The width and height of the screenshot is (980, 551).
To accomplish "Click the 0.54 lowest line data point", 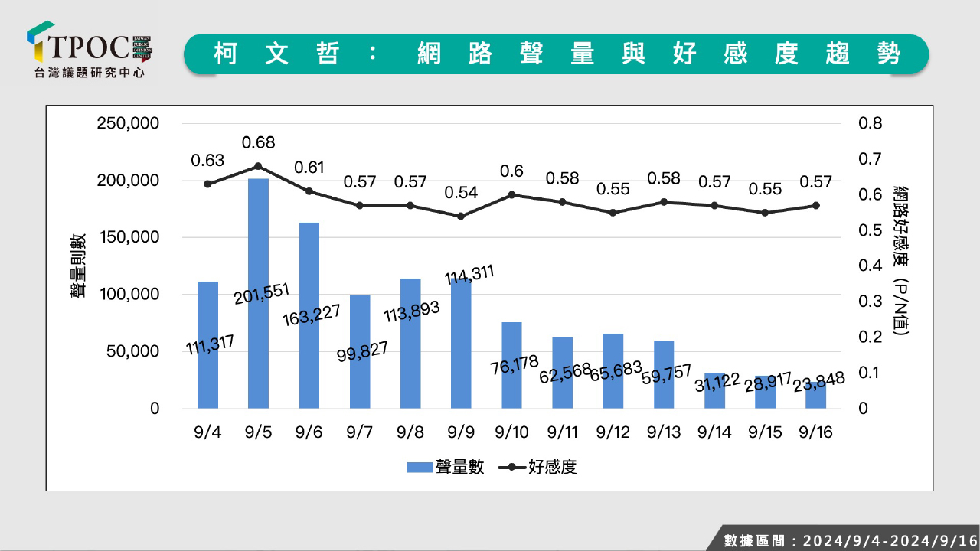I will pos(461,216).
